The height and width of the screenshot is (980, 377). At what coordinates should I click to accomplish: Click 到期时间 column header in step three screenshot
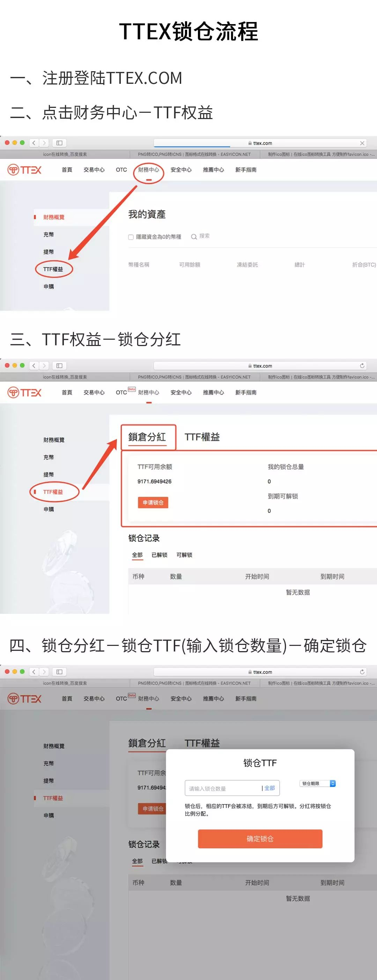point(332,577)
